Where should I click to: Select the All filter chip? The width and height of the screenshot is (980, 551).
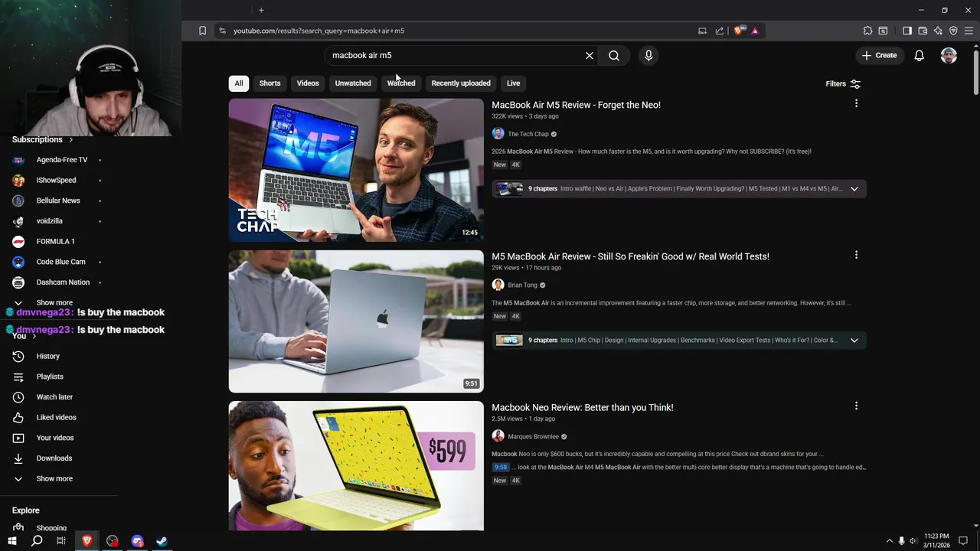[239, 83]
